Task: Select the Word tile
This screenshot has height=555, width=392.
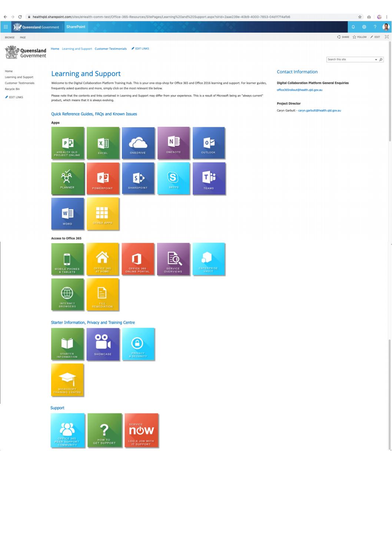Action: (x=67, y=214)
